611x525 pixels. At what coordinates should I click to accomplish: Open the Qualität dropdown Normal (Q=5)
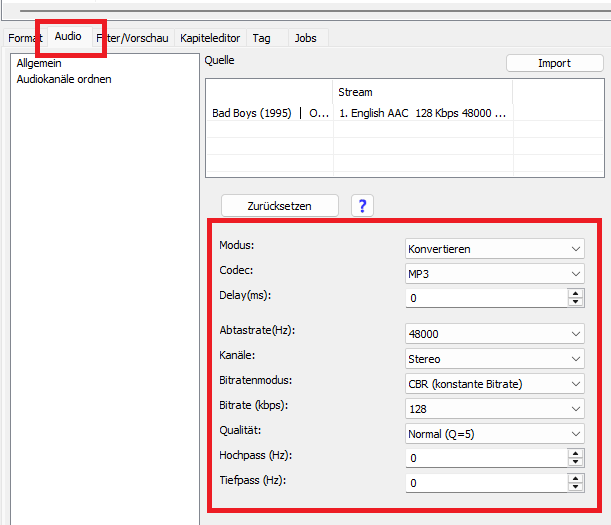[x=494, y=434]
